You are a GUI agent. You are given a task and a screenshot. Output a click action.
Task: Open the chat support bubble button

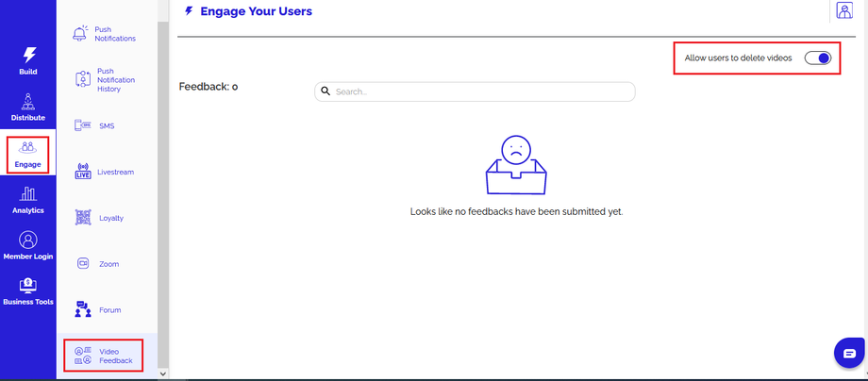tap(849, 353)
